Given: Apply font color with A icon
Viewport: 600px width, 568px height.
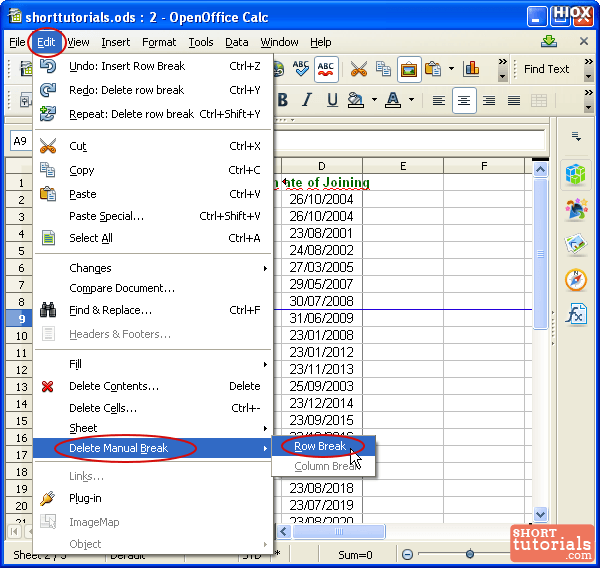Looking at the screenshot, I should point(393,100).
